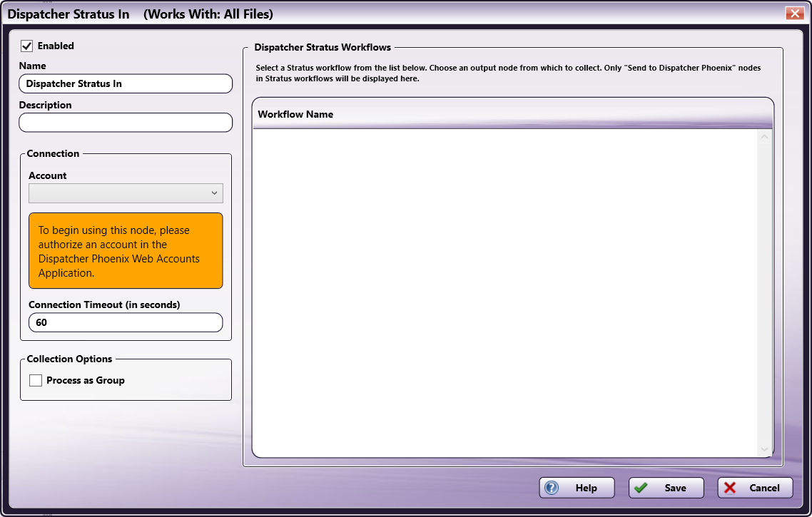Close the Dispatcher Stratus In window

794,14
